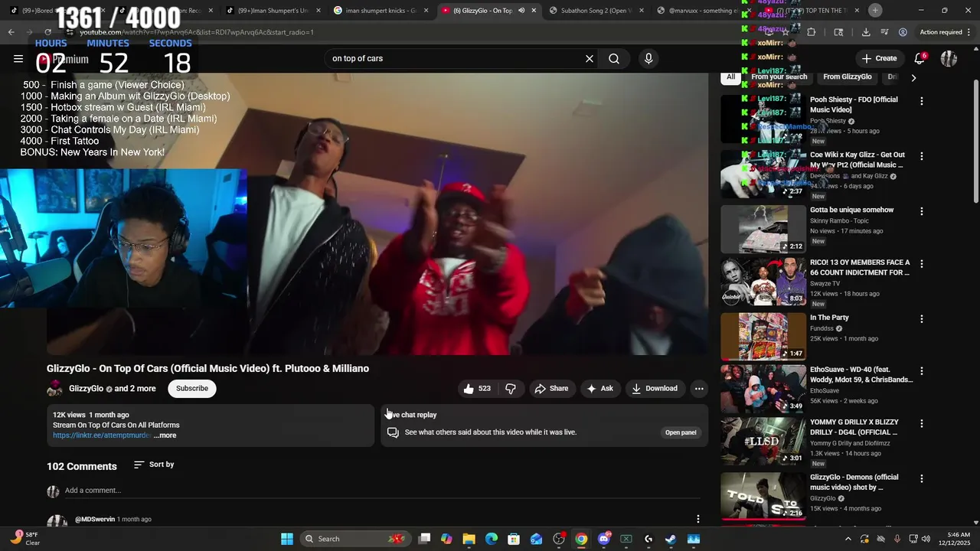Show hidden system tray icons
The width and height of the screenshot is (980, 551).
point(850,539)
